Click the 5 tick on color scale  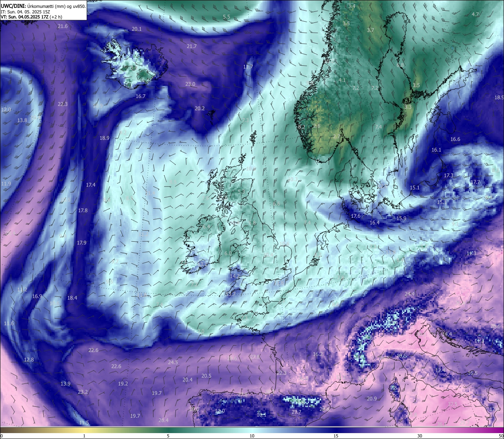tap(168, 436)
